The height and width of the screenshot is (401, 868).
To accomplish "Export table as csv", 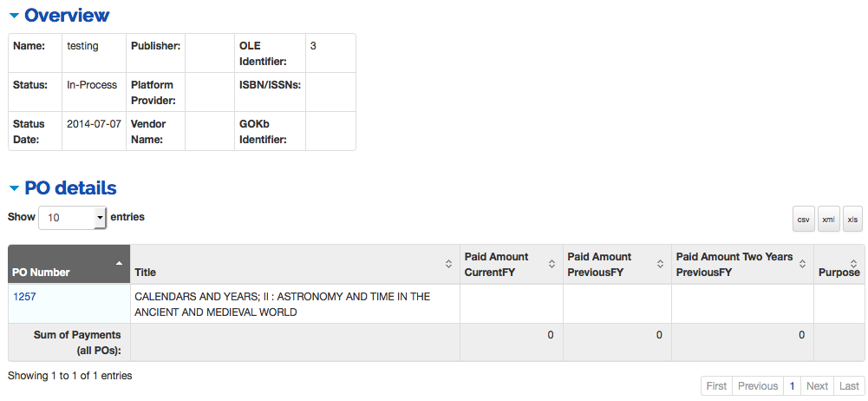I will click(803, 220).
